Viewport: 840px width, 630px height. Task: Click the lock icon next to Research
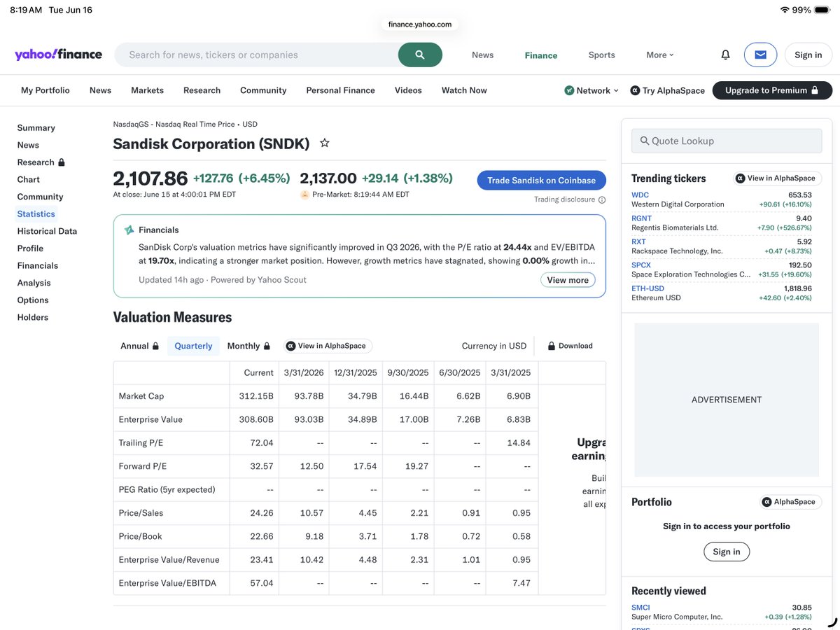[x=62, y=162]
